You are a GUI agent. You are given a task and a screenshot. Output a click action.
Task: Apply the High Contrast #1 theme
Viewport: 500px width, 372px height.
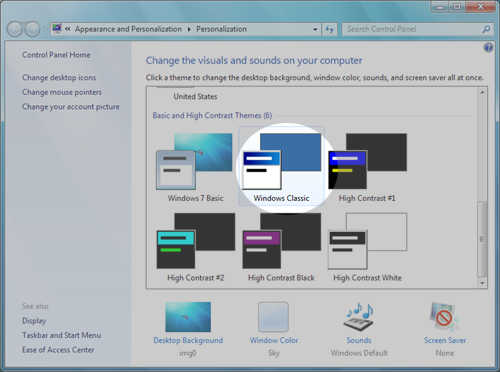(367, 161)
